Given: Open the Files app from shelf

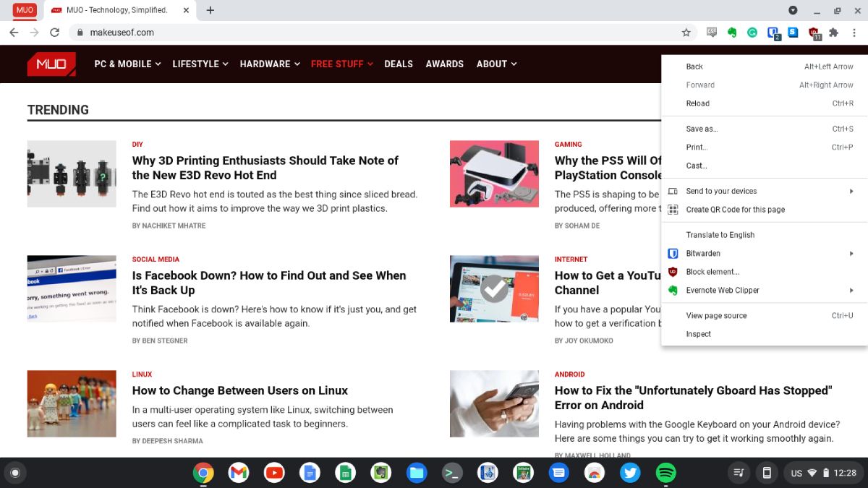Looking at the screenshot, I should (417, 474).
